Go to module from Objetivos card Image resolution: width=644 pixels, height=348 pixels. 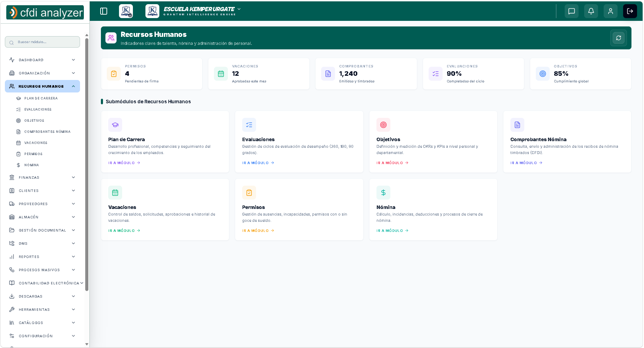[392, 163]
